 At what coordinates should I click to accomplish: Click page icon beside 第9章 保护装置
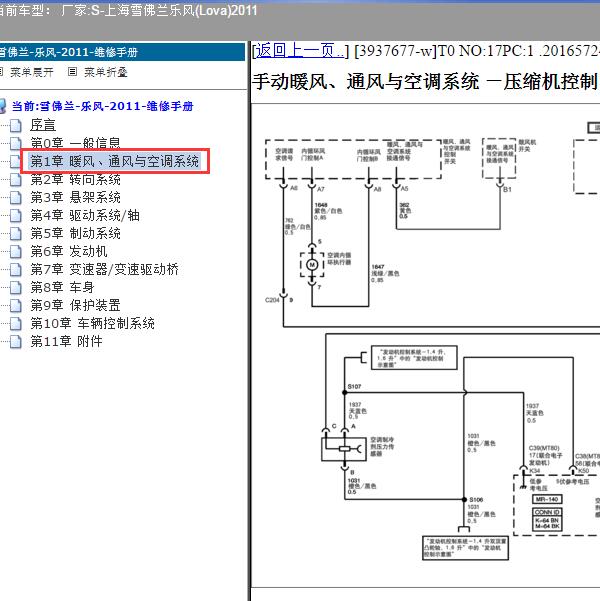[x=16, y=305]
